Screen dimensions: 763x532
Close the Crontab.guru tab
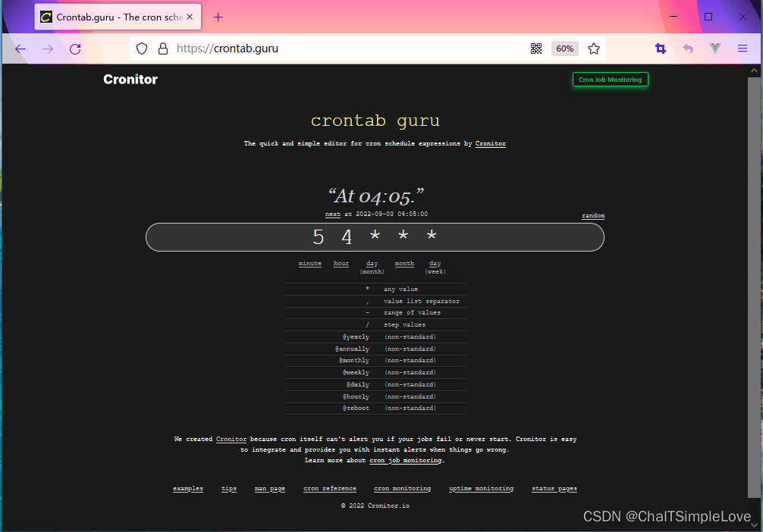pos(190,17)
